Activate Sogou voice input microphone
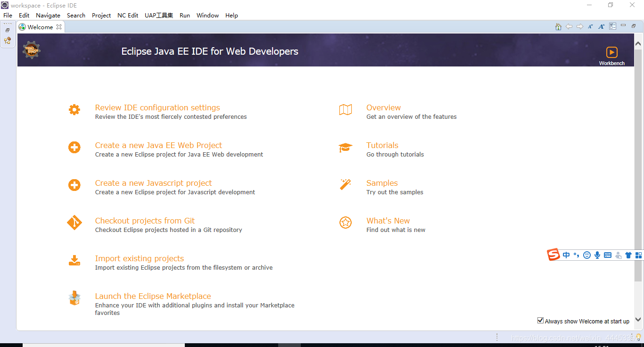Image resolution: width=644 pixels, height=347 pixels. pyautogui.click(x=597, y=255)
